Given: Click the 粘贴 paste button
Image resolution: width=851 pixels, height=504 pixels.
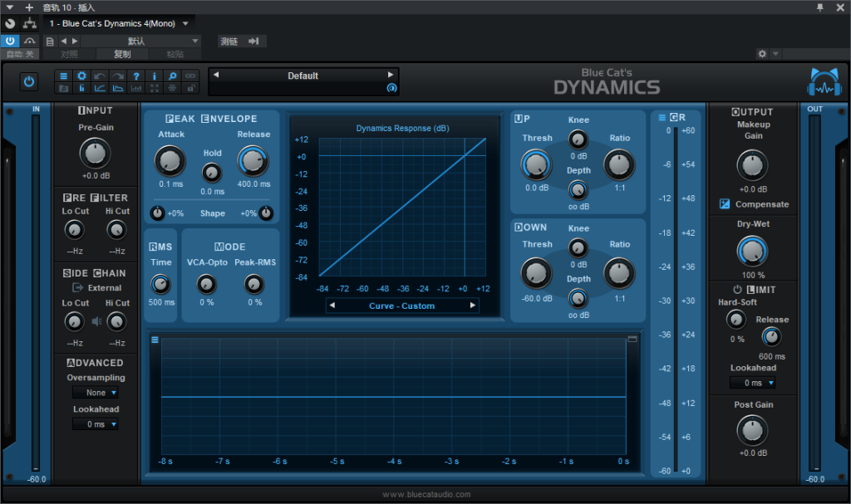Looking at the screenshot, I should pos(175,54).
